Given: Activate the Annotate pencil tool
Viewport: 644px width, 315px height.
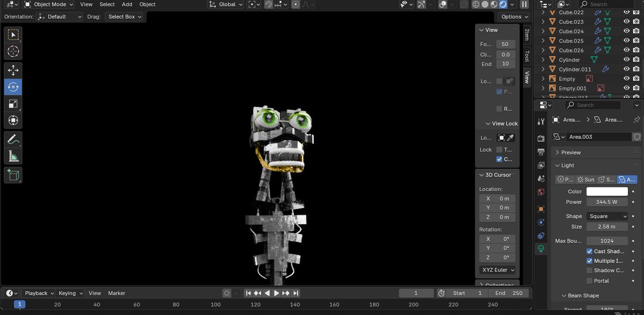Looking at the screenshot, I should pos(13,139).
